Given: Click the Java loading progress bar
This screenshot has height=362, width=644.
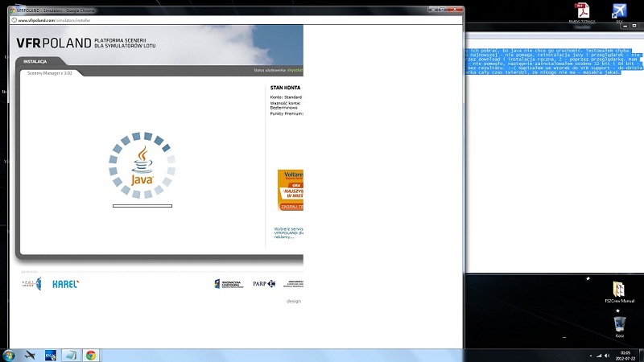Looking at the screenshot, I should pos(142,206).
